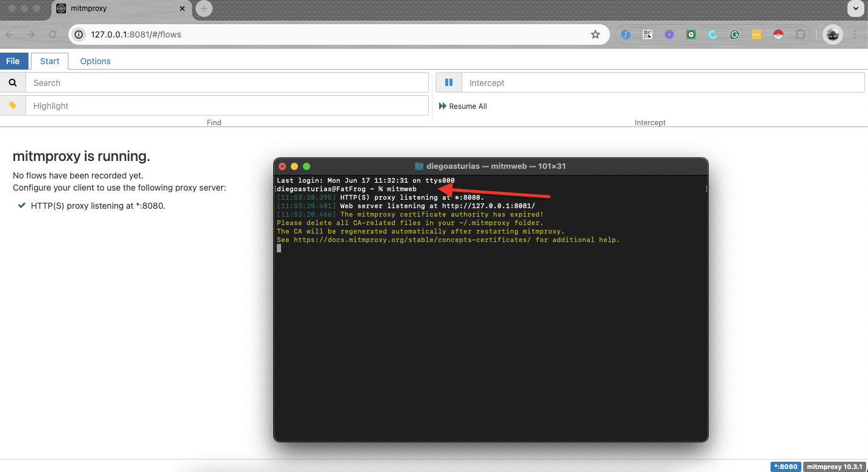Focus the Search filter field
Viewport: 868px width, 472px height.
pyautogui.click(x=227, y=83)
